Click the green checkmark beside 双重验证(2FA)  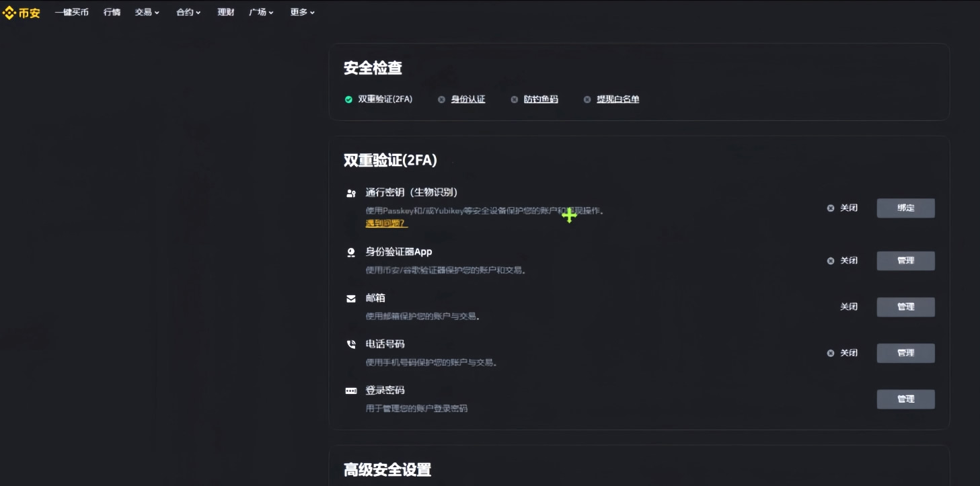[348, 99]
